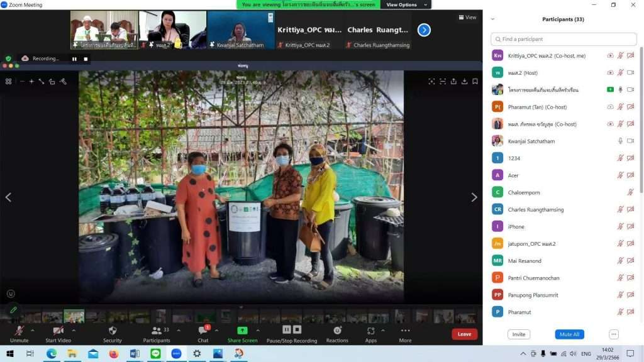Collapse the Participants panel chevron
644x362 pixels.
tap(492, 19)
